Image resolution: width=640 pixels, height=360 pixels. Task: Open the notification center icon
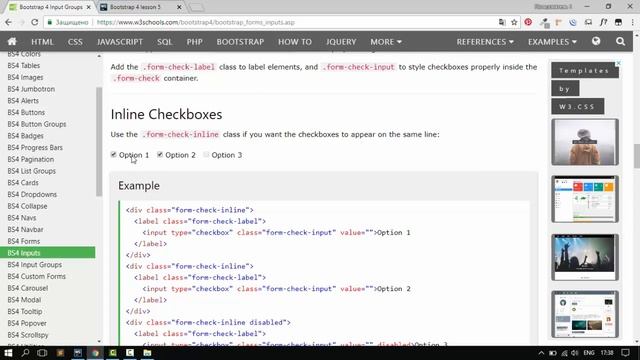click(x=626, y=353)
